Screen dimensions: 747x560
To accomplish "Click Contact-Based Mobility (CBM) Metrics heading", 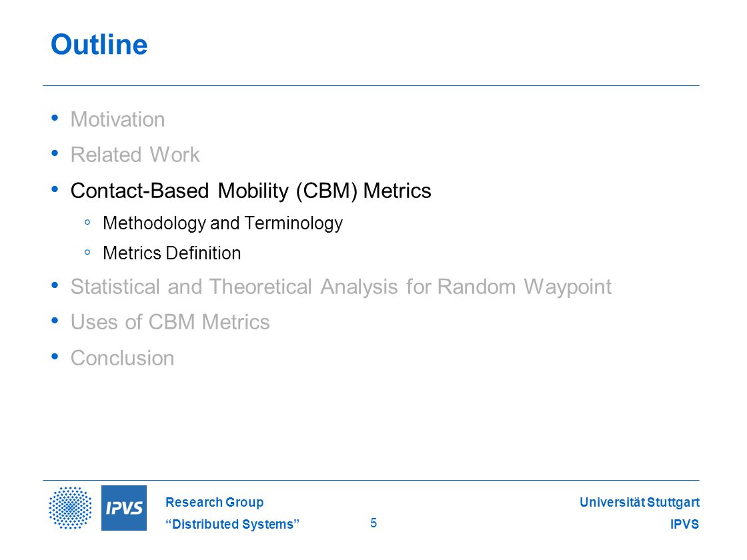I will pyautogui.click(x=251, y=191).
